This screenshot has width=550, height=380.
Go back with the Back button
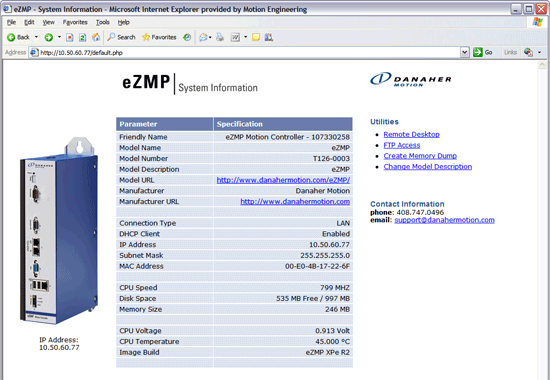tap(18, 37)
